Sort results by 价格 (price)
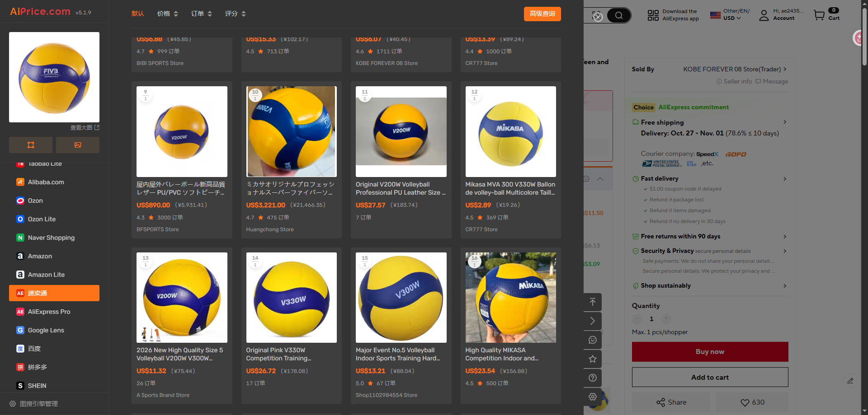This screenshot has height=415, width=868. click(168, 14)
